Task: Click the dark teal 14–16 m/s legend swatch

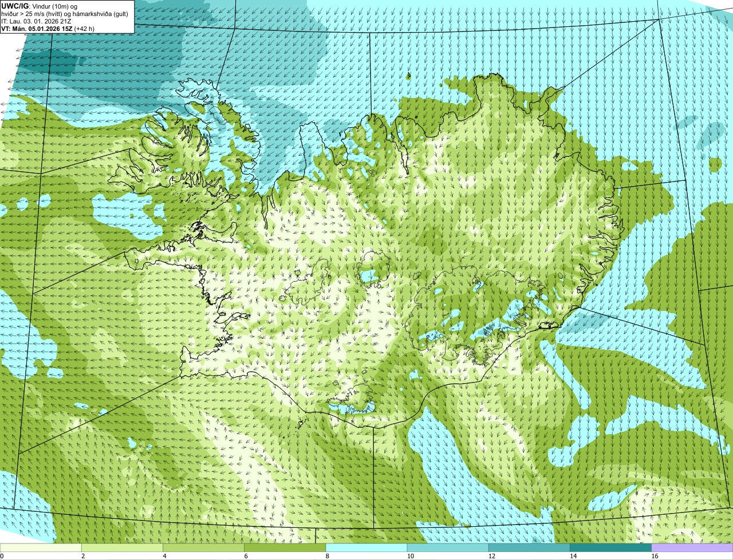Action: (x=611, y=548)
